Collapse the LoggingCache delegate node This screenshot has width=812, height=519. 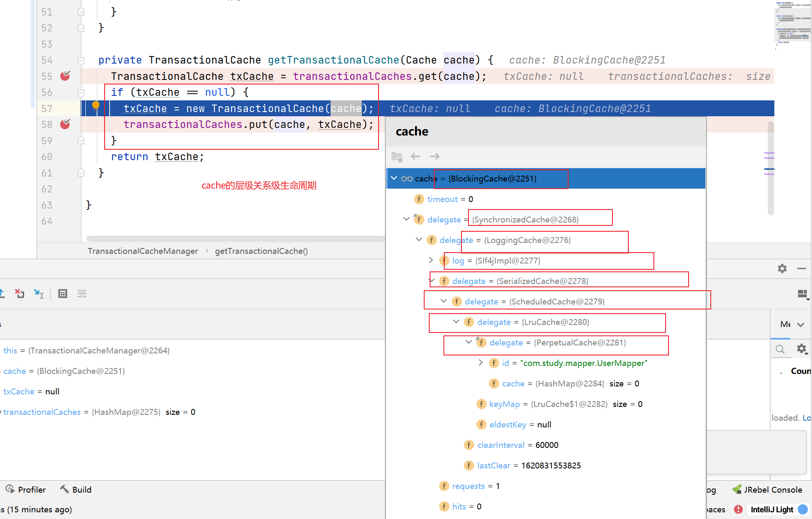[x=419, y=240]
